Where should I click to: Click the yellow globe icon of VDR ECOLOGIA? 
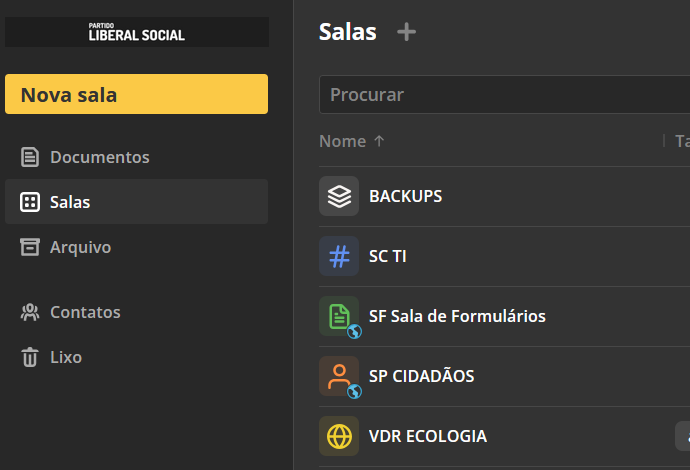point(339,436)
